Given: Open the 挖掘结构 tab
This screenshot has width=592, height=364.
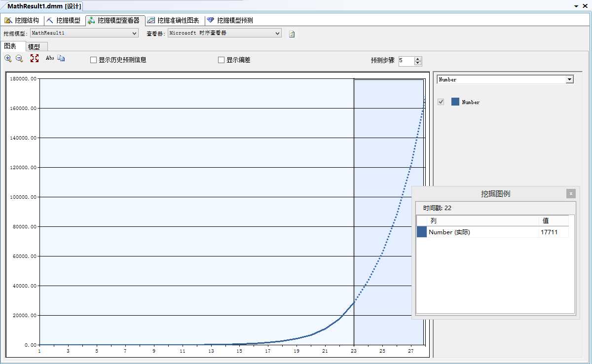Looking at the screenshot, I should (22, 20).
